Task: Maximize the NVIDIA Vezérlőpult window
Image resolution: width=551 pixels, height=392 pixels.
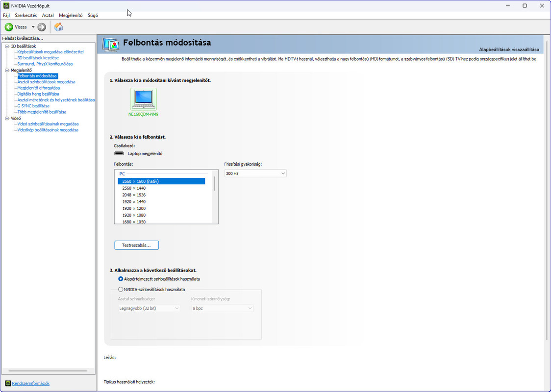Action: point(525,5)
